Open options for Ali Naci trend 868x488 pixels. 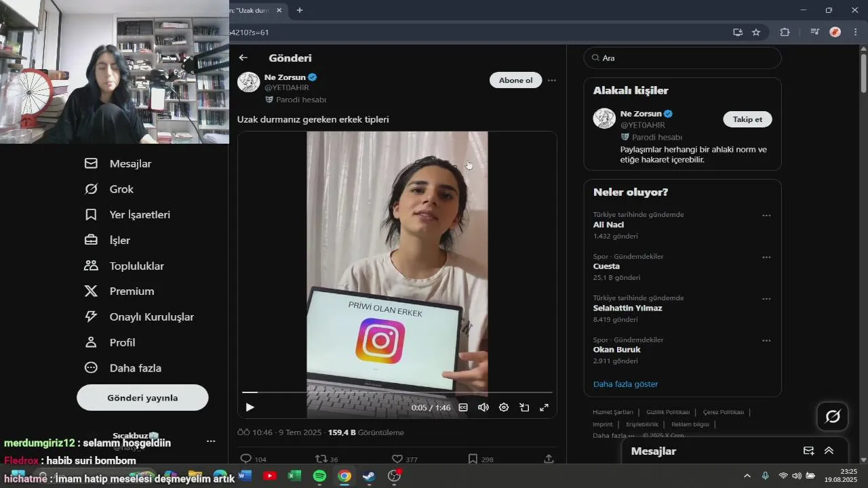tap(766, 216)
